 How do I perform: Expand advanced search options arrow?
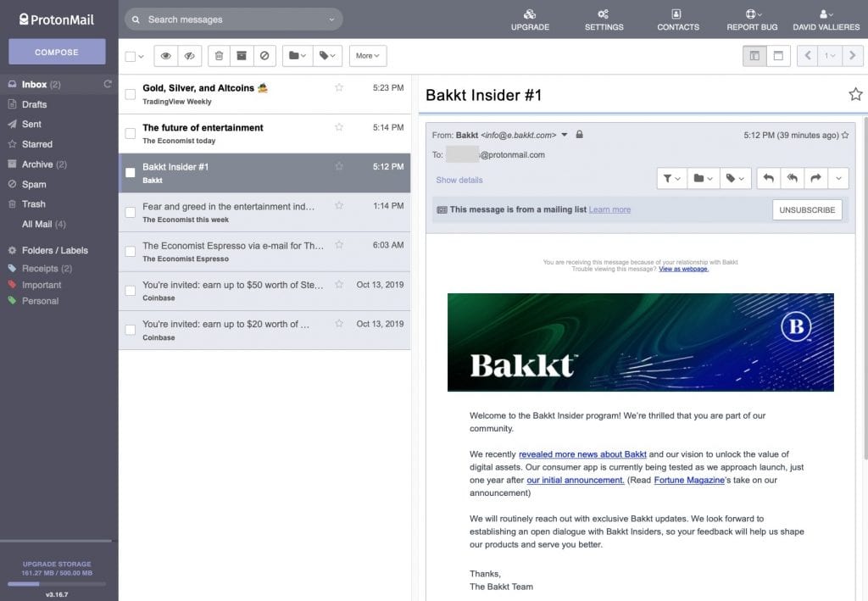click(x=331, y=19)
